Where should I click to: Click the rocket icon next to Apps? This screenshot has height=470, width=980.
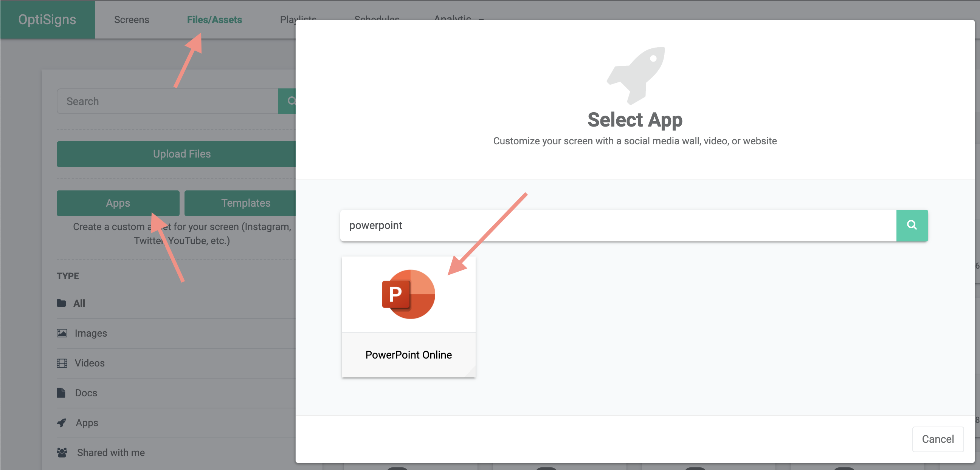click(61, 422)
